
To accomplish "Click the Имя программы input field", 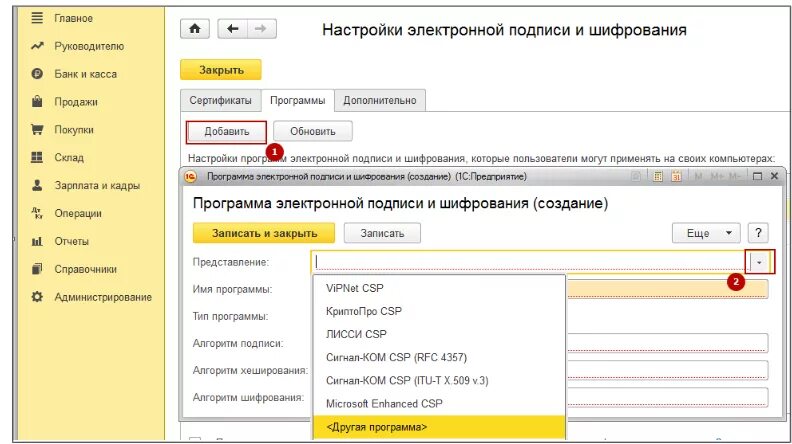I will click(667, 289).
